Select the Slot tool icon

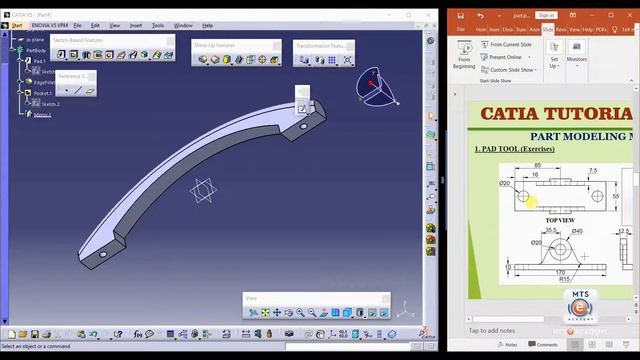133,55
